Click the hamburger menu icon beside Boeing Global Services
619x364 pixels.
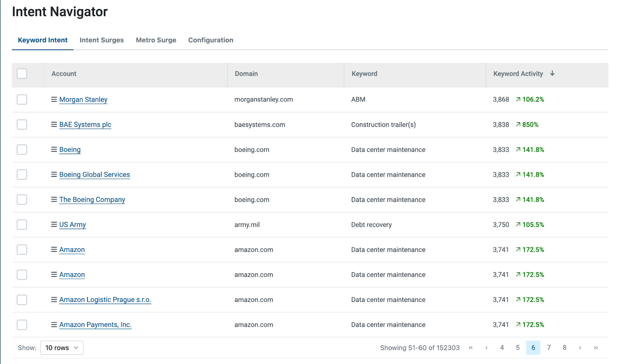(54, 174)
